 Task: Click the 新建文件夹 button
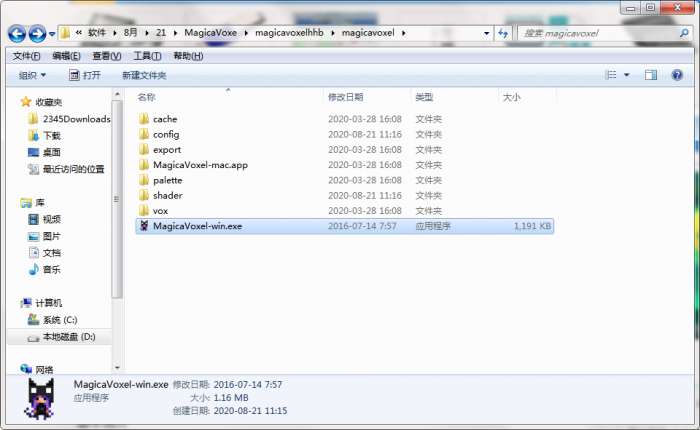pyautogui.click(x=144, y=75)
